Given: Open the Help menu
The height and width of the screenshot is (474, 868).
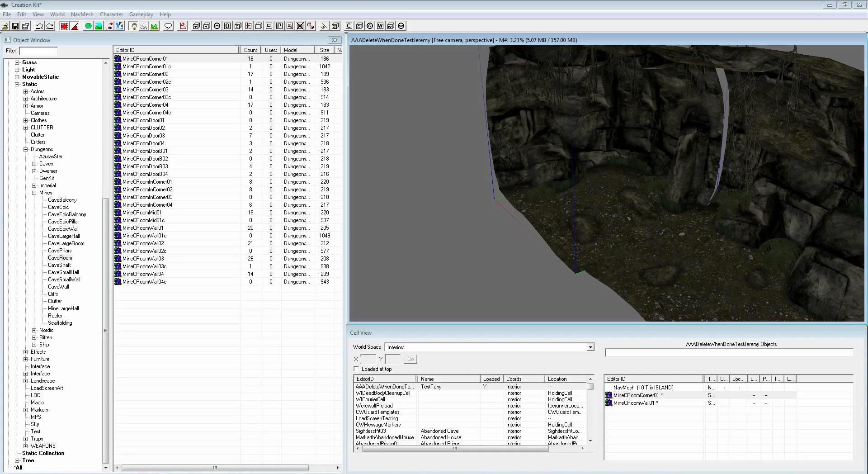Looking at the screenshot, I should pos(165,14).
